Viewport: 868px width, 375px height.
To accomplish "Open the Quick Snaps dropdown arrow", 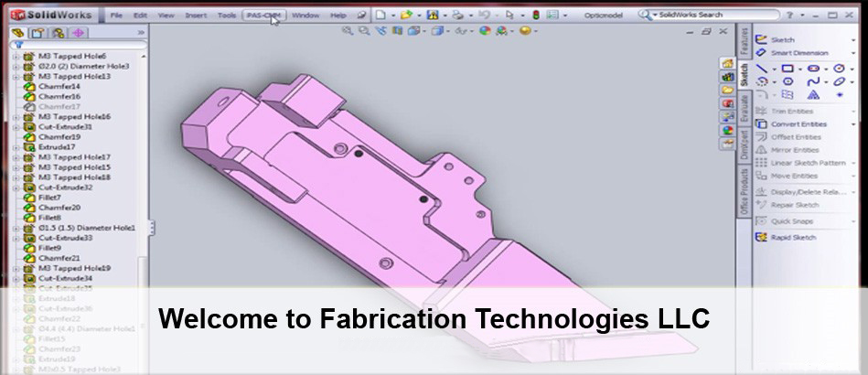I will pos(853,221).
